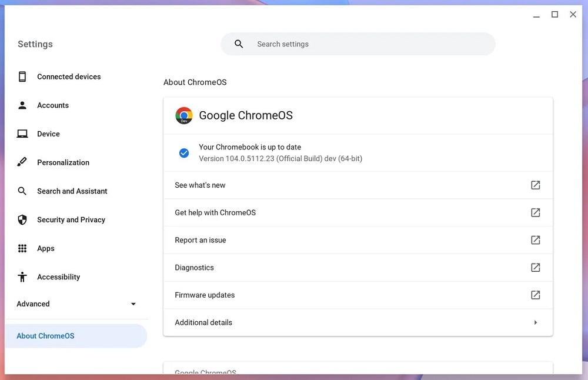Click the Device laptop icon
The image size is (588, 380).
pos(22,134)
